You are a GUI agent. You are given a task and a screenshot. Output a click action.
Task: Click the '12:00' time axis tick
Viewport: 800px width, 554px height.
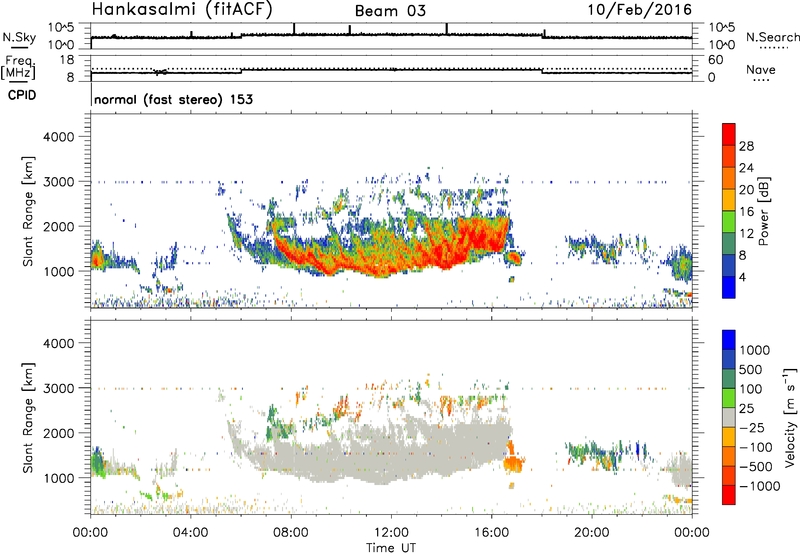click(x=391, y=533)
